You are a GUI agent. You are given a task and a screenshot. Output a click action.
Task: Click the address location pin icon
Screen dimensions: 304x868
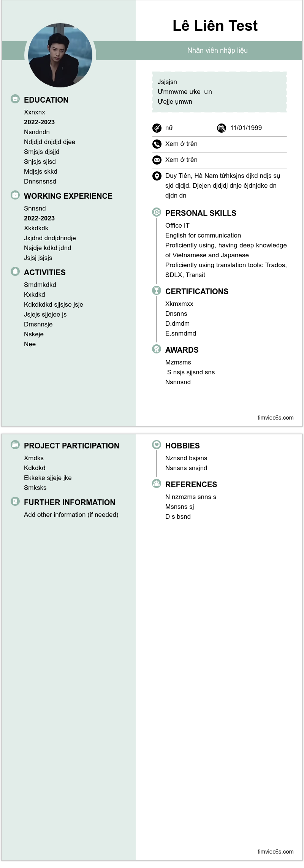[157, 176]
